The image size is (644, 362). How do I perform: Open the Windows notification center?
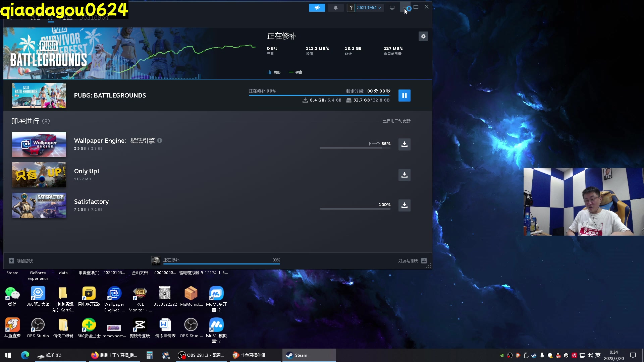(633, 355)
